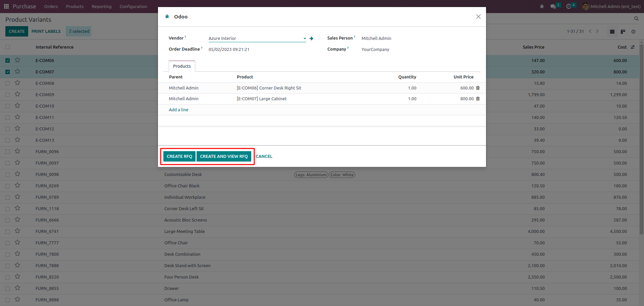This screenshot has width=644, height=306.
Task: Sort by Cost column header
Action: (x=622, y=47)
